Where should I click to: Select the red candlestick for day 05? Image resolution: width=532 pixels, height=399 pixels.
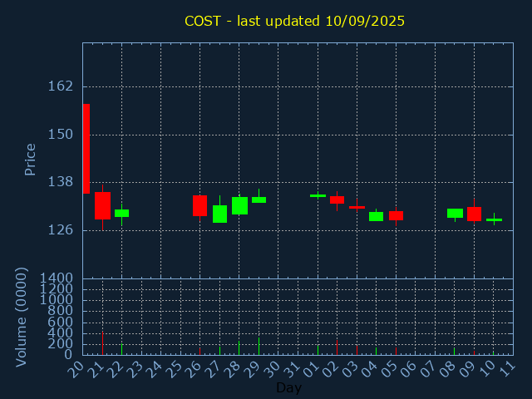click(x=396, y=216)
